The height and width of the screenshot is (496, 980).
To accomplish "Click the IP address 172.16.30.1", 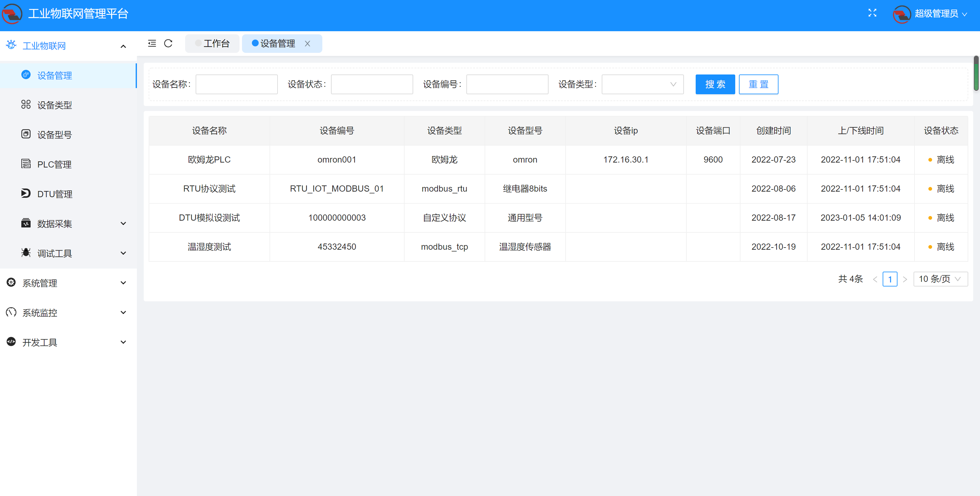I will 626,160.
